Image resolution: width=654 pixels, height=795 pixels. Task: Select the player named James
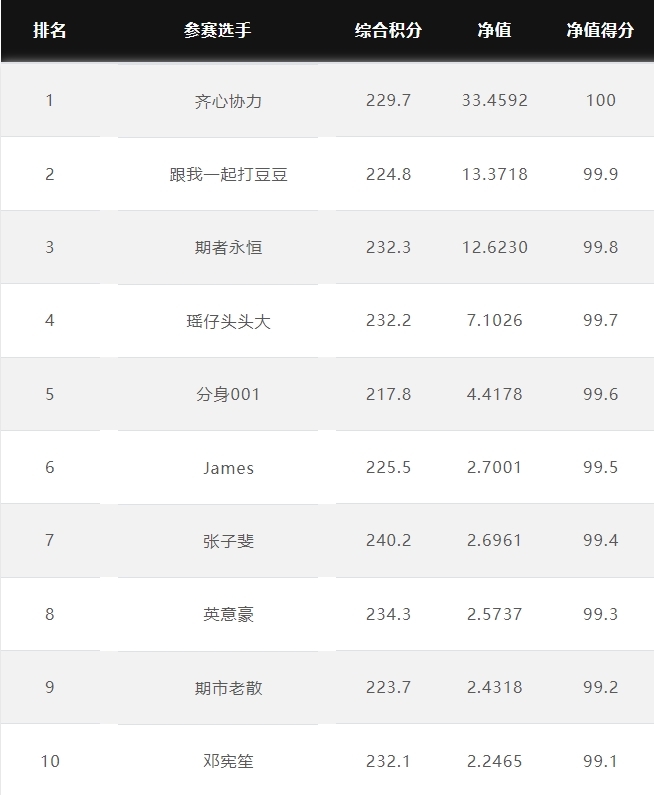click(x=228, y=467)
